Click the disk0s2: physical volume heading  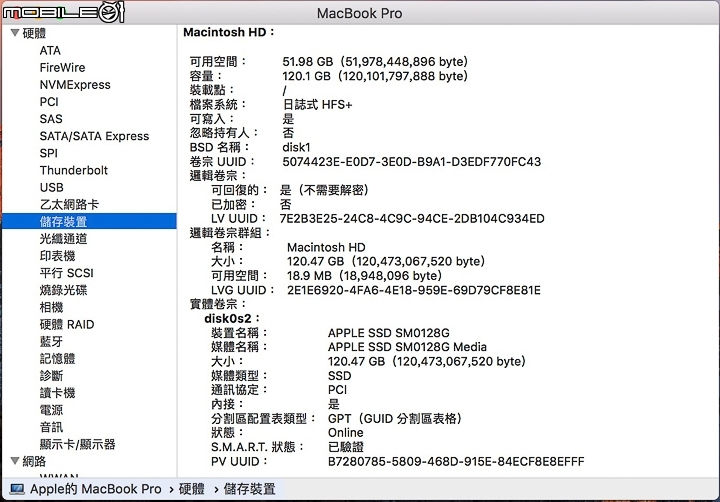pyautogui.click(x=232, y=318)
